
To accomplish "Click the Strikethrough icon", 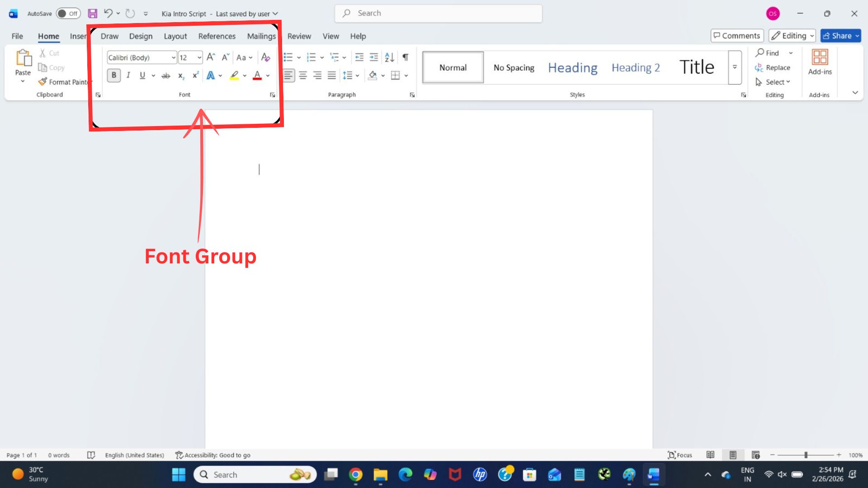I will pos(166,75).
